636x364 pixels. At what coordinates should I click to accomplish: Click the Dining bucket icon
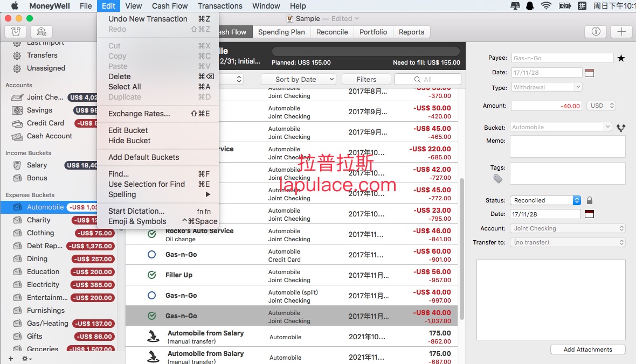(x=17, y=258)
